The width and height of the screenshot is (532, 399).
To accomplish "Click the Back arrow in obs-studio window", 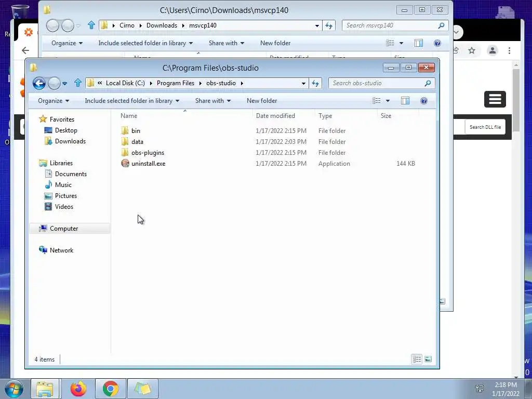I will click(39, 83).
